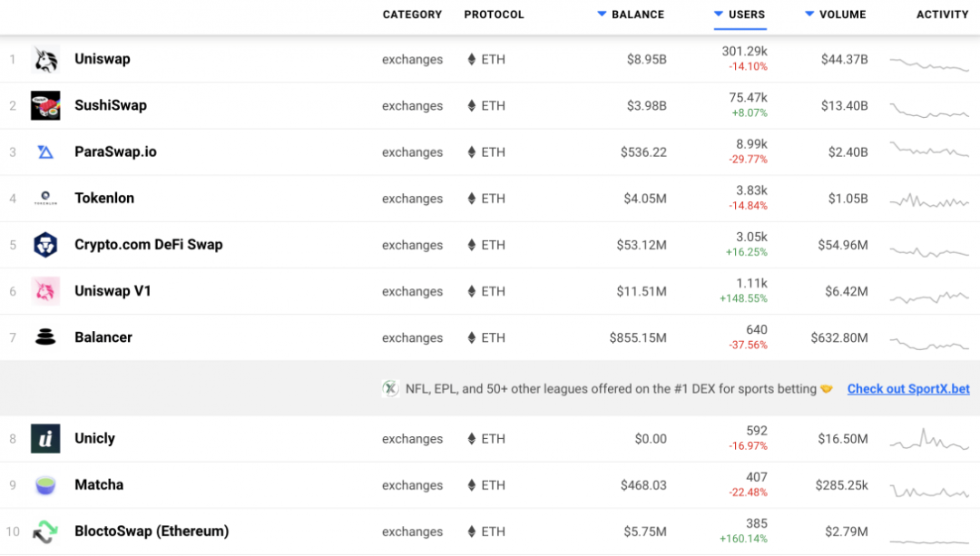Screen dimensions: 980x556
Task: Click the Uniswap unicorn logo
Action: [45, 59]
